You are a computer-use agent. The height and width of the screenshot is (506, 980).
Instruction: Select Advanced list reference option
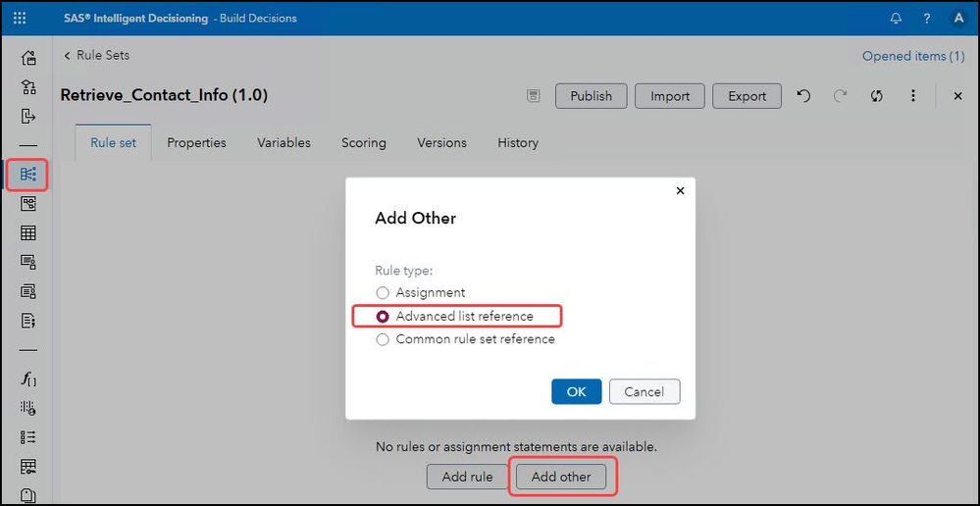coord(384,316)
